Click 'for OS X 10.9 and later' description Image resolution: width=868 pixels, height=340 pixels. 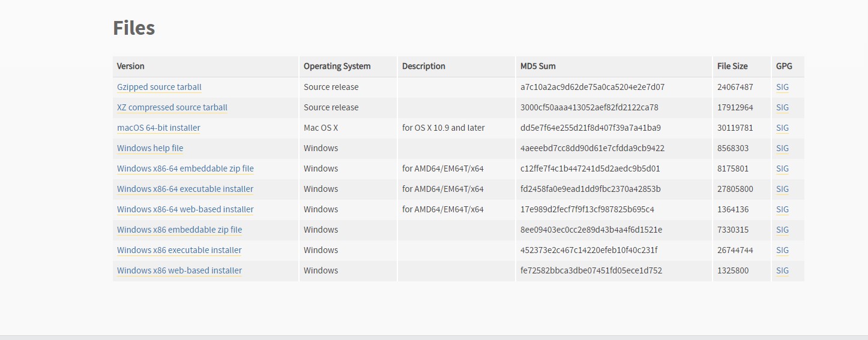click(x=444, y=128)
